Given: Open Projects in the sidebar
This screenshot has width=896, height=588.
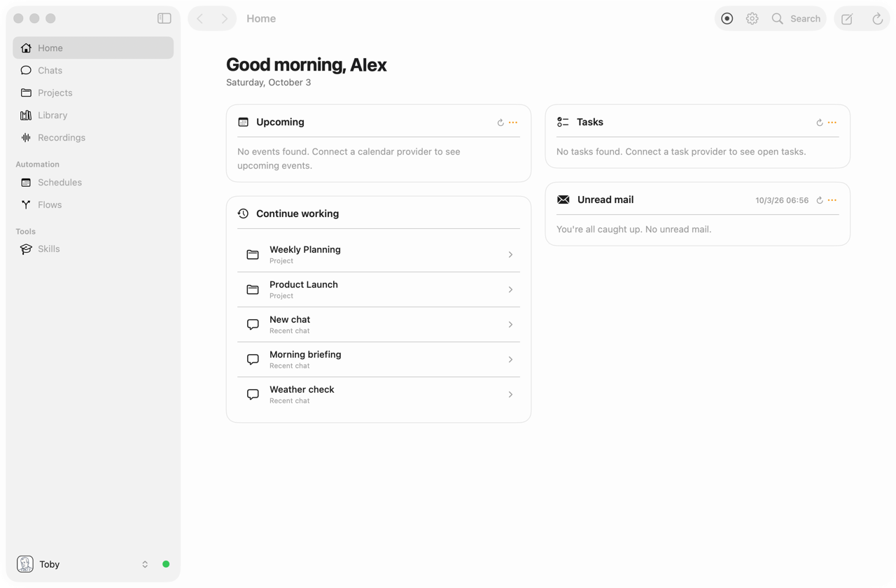Looking at the screenshot, I should click(x=93, y=92).
